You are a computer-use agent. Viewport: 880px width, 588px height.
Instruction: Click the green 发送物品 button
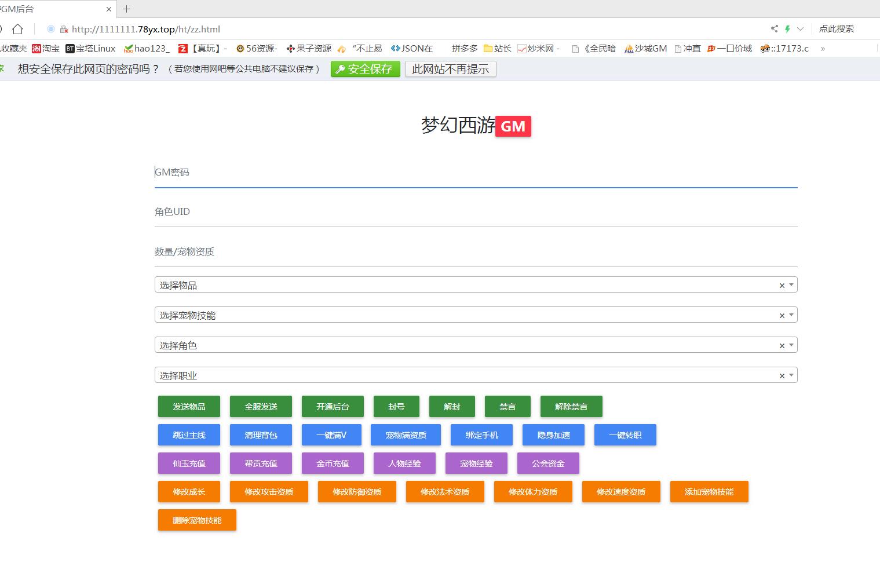[189, 407]
